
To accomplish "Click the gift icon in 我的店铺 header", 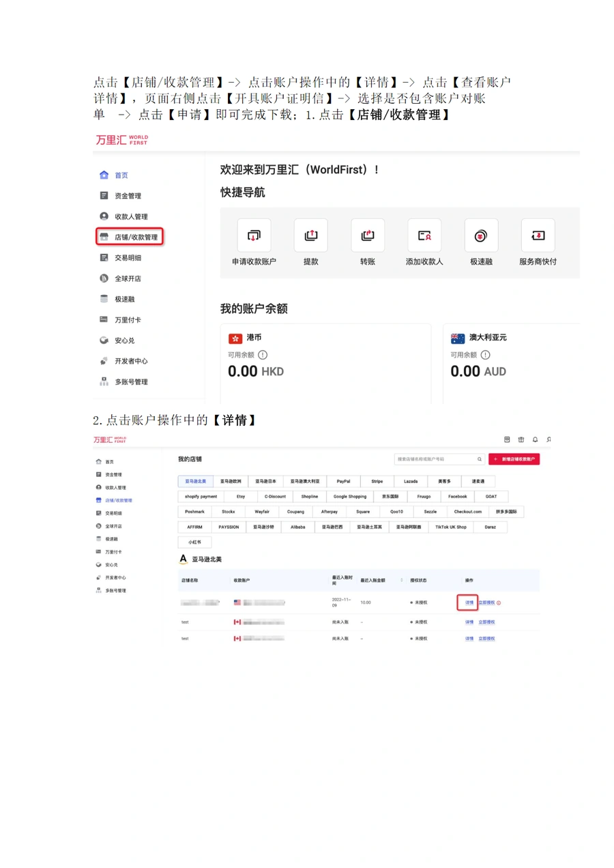I will 521,439.
